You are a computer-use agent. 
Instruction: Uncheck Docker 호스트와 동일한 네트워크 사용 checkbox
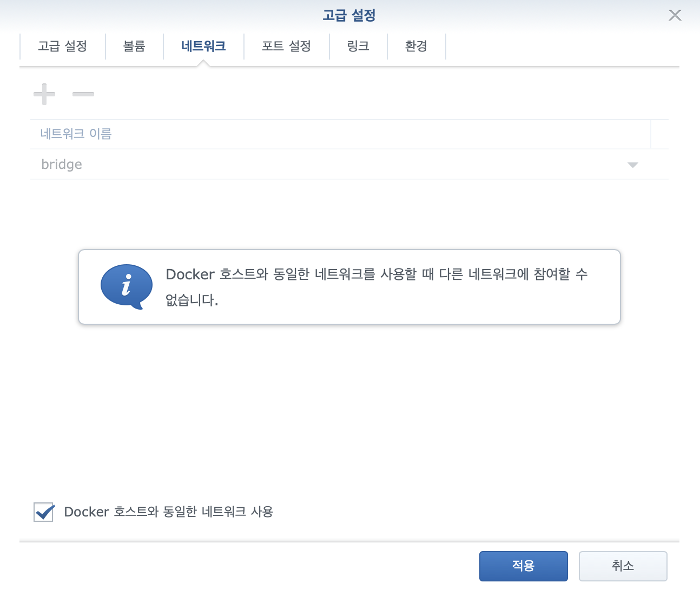(44, 512)
